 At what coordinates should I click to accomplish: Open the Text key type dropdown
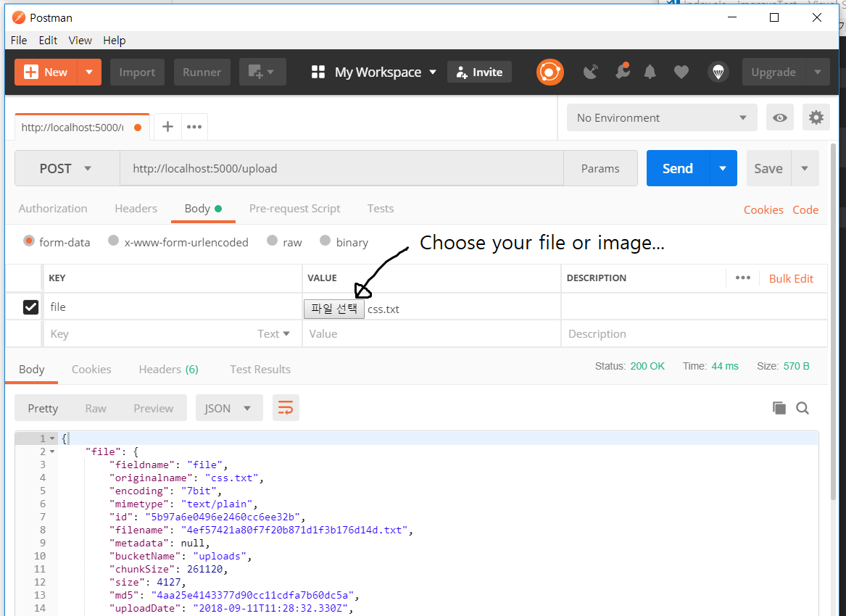click(x=273, y=334)
